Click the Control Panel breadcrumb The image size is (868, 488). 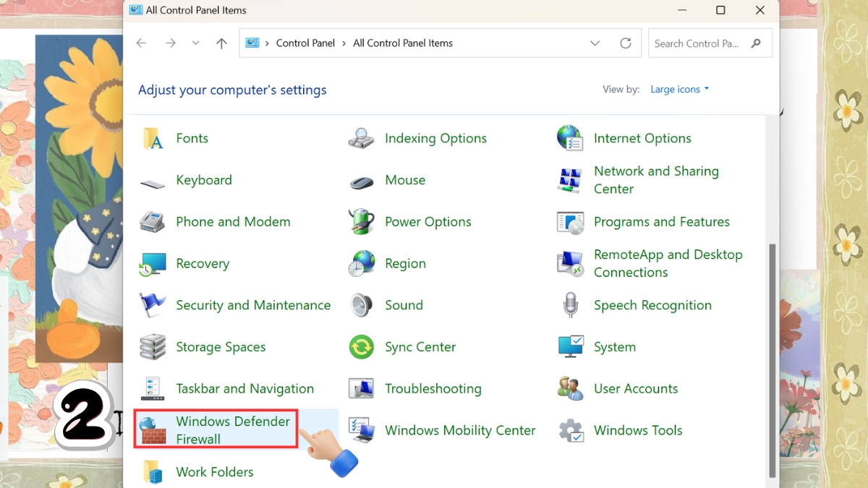(x=305, y=43)
